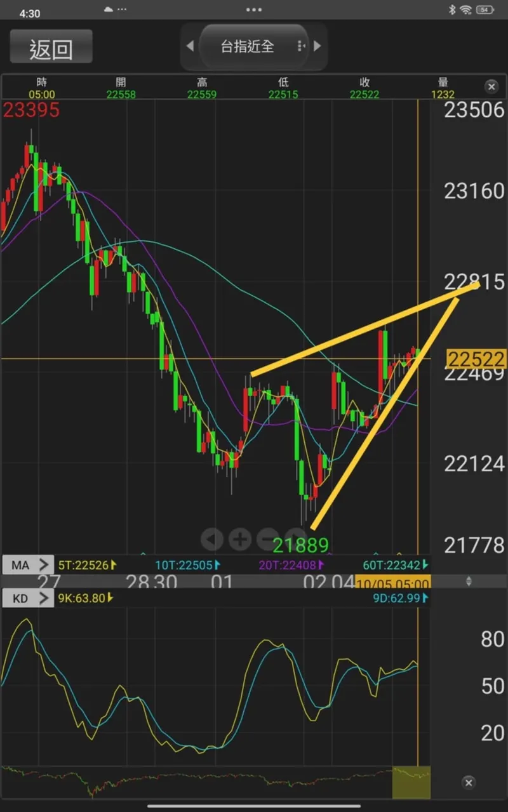Zoom out chart with minus icon
This screenshot has width=508, height=812.
267,540
